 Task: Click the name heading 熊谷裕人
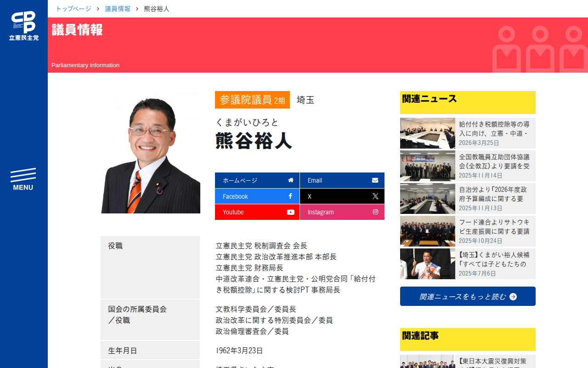[x=254, y=141]
